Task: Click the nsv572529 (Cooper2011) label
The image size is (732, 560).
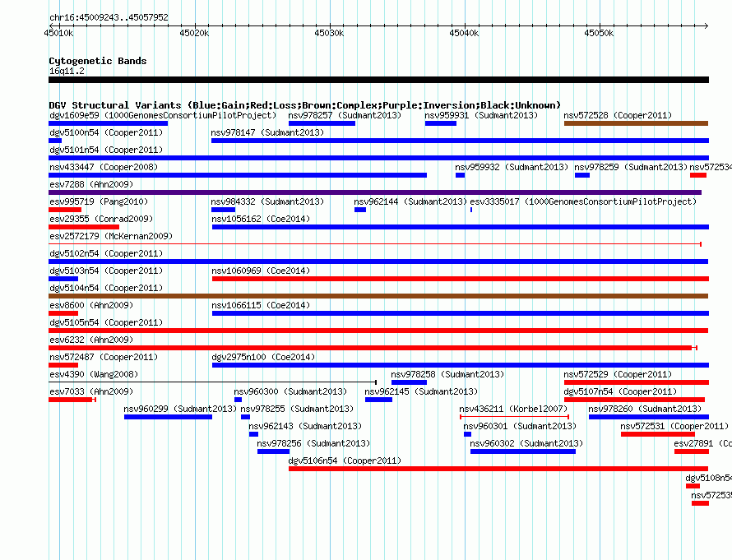Action: point(618,374)
